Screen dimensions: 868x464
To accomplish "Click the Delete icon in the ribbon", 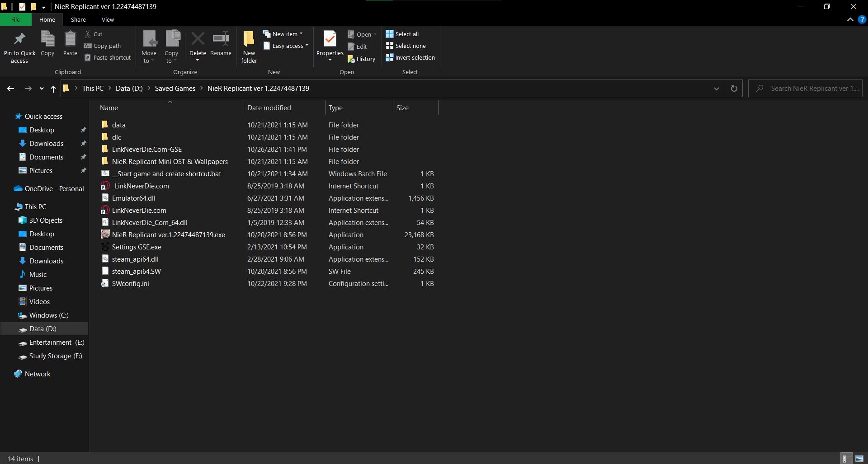I will click(198, 40).
